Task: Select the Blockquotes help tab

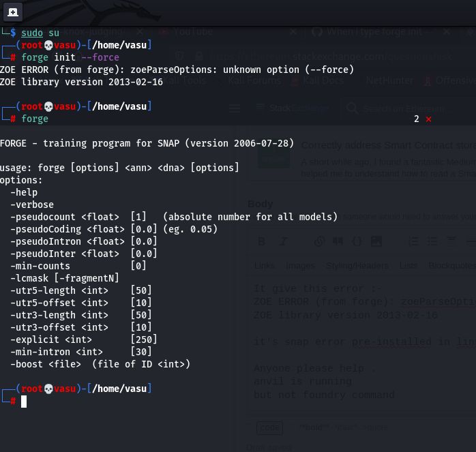Action: [452, 266]
